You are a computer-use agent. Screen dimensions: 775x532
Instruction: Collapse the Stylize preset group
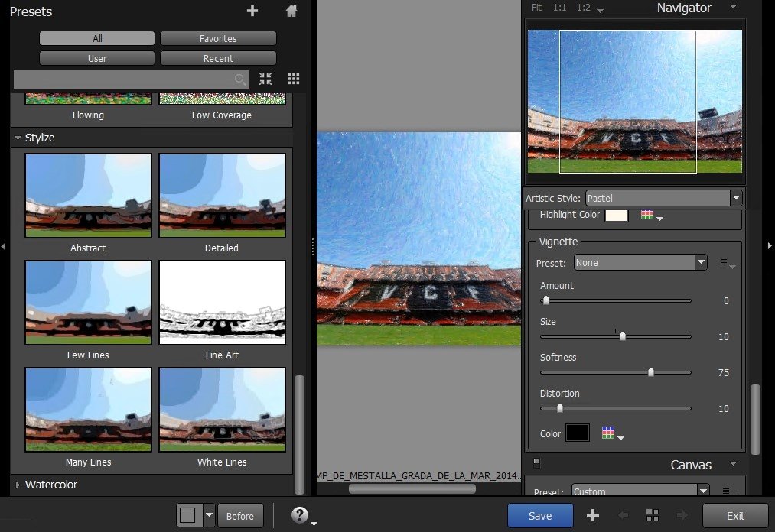18,138
